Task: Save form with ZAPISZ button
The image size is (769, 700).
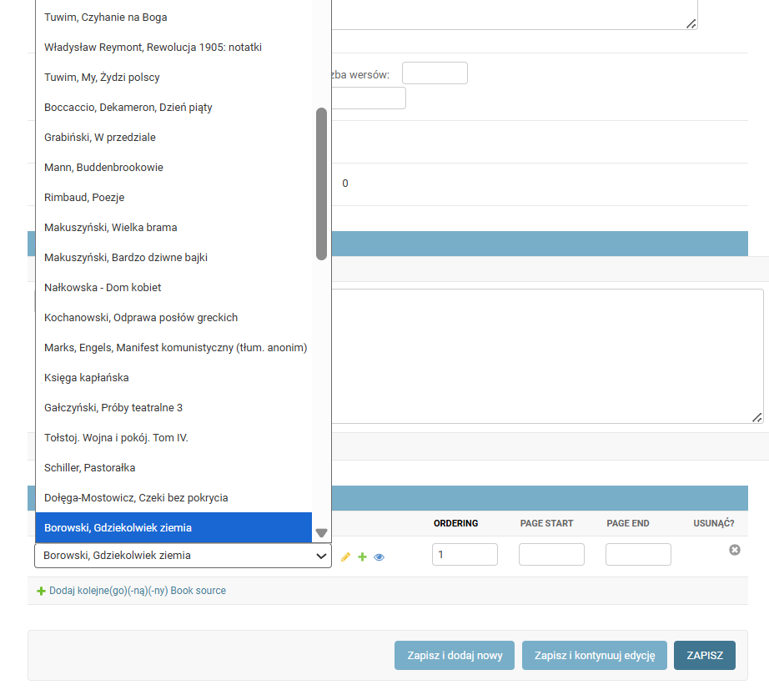Action: click(x=705, y=655)
